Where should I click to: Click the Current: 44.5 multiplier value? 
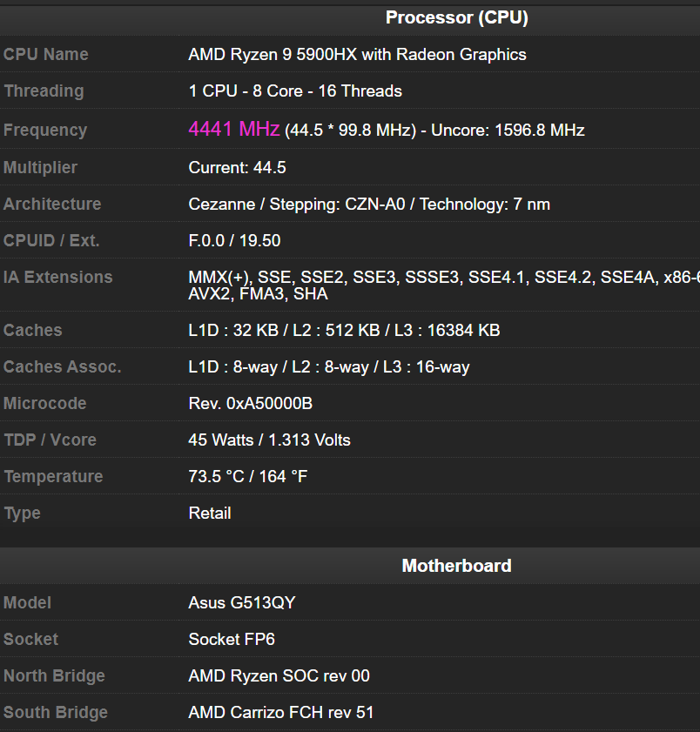(x=237, y=167)
